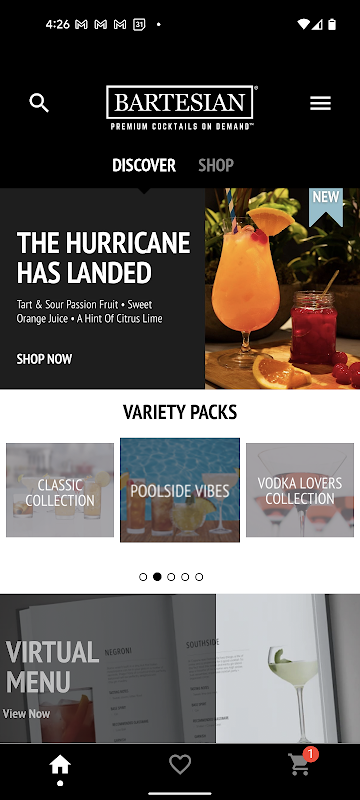Image resolution: width=360 pixels, height=800 pixels.
Task: Select the fifth carousel page dot
Action: (x=199, y=577)
